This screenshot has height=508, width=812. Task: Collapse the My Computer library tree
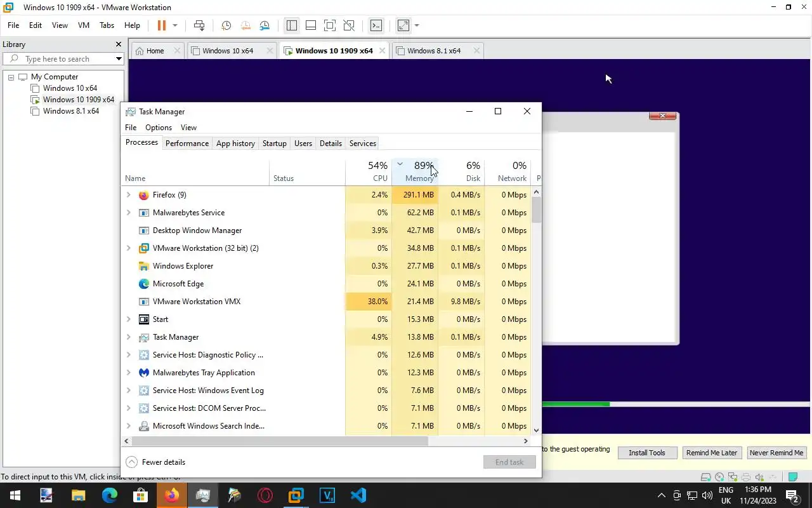[x=11, y=77]
